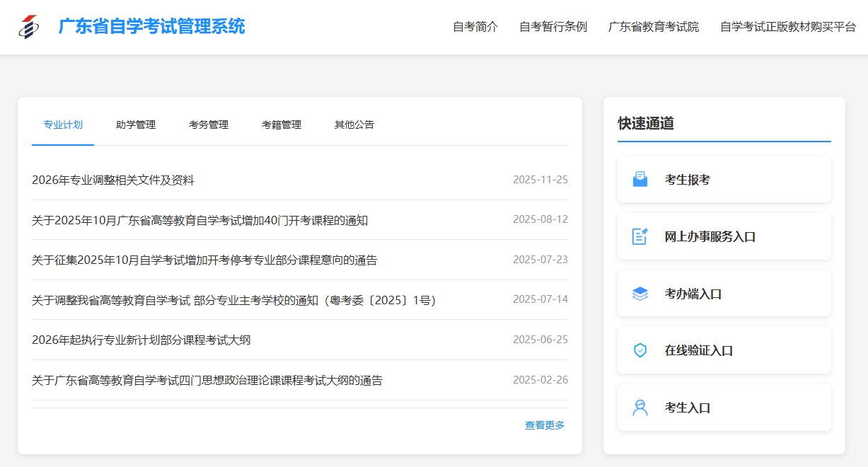Open the 考籍管理 tab
Viewport: 868px width, 467px height.
coord(282,125)
